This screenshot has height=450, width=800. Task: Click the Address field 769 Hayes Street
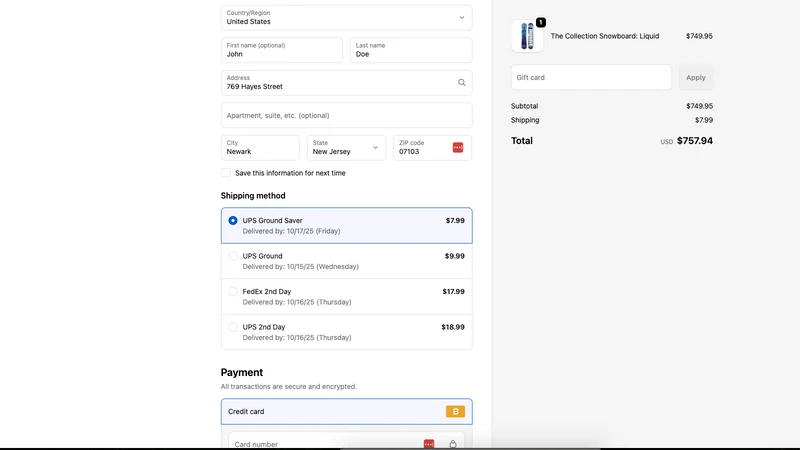(x=346, y=83)
